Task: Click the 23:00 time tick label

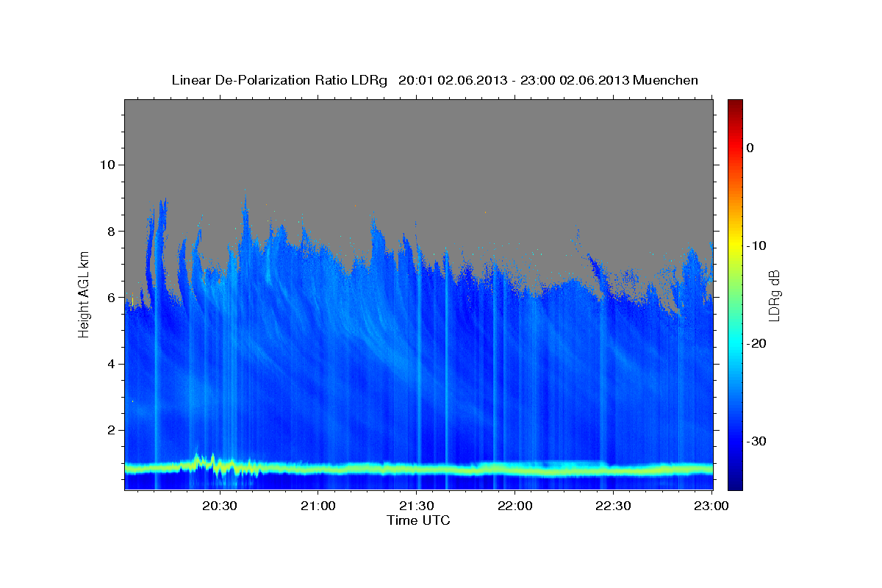Action: pyautogui.click(x=711, y=506)
